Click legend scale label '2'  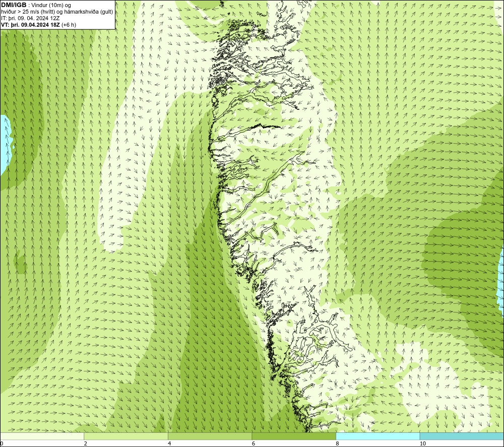click(x=86, y=443)
